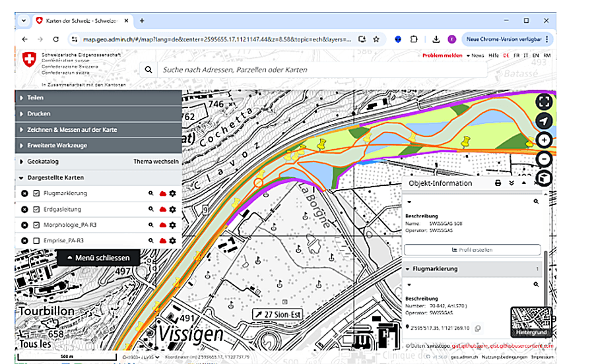Expand the Erweiterte Werkzeuge section
The height and width of the screenshot is (364, 592).
click(98, 146)
